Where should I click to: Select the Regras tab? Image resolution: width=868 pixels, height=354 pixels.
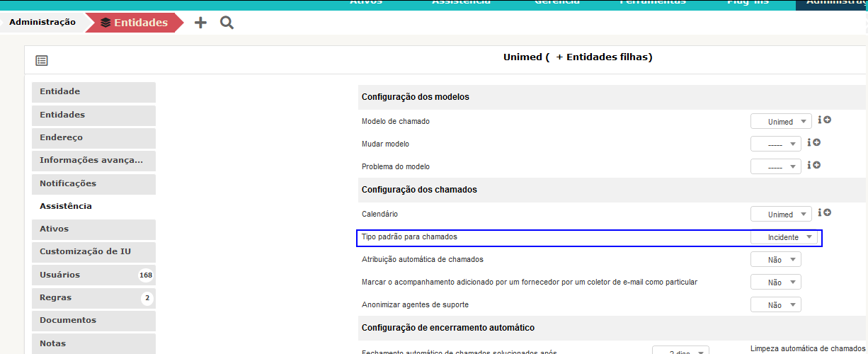(93, 298)
